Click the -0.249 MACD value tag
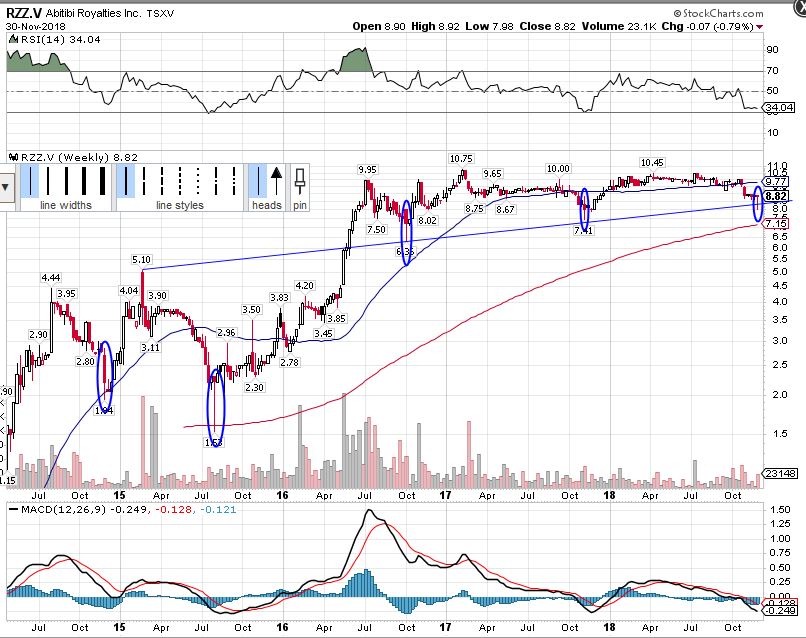 pos(781,610)
